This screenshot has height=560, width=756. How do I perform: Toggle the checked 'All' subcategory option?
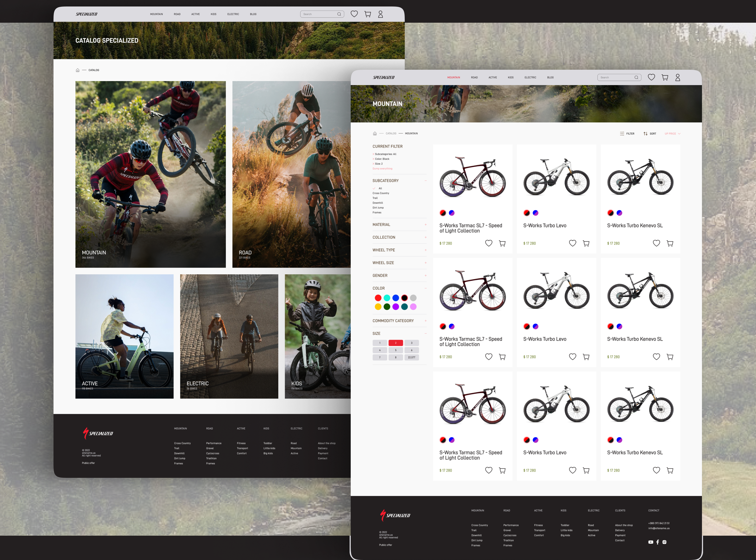click(x=377, y=188)
